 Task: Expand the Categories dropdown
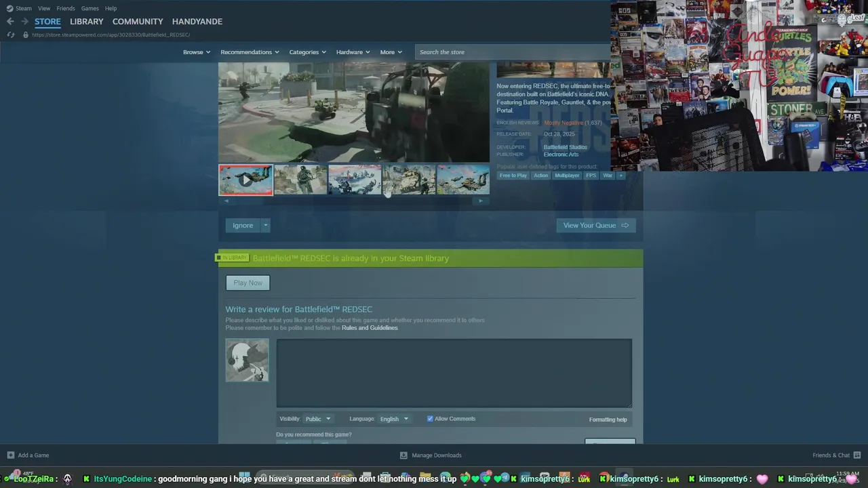coord(307,52)
